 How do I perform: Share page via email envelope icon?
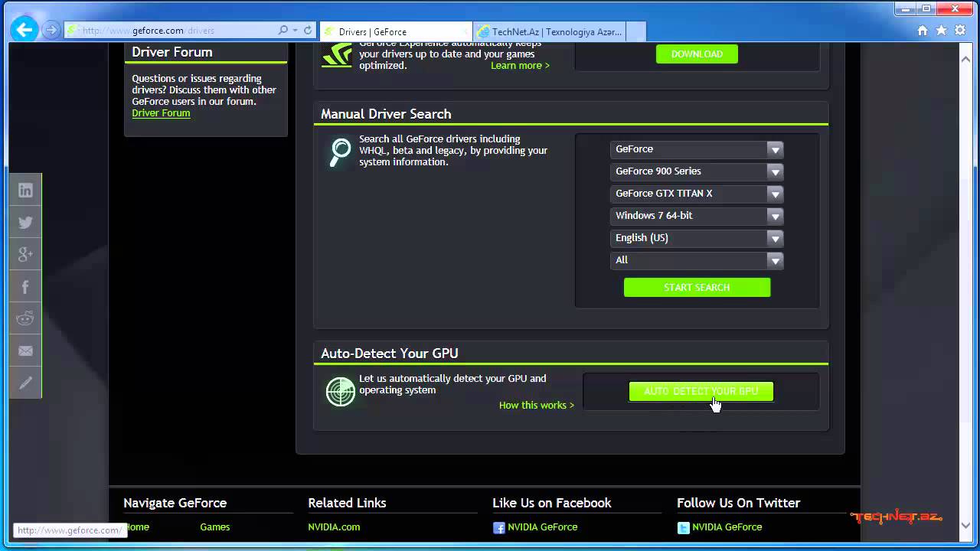pyautogui.click(x=25, y=351)
